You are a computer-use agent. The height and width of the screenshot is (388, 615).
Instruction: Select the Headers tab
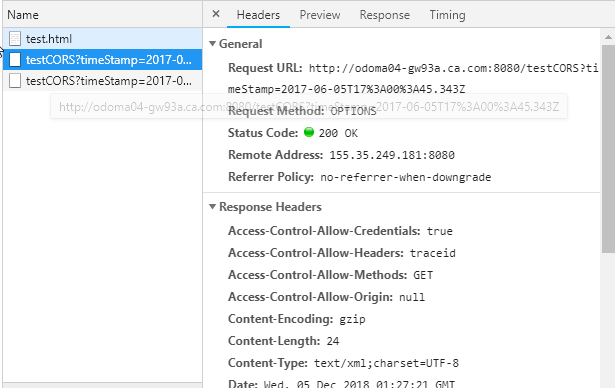[x=258, y=15]
